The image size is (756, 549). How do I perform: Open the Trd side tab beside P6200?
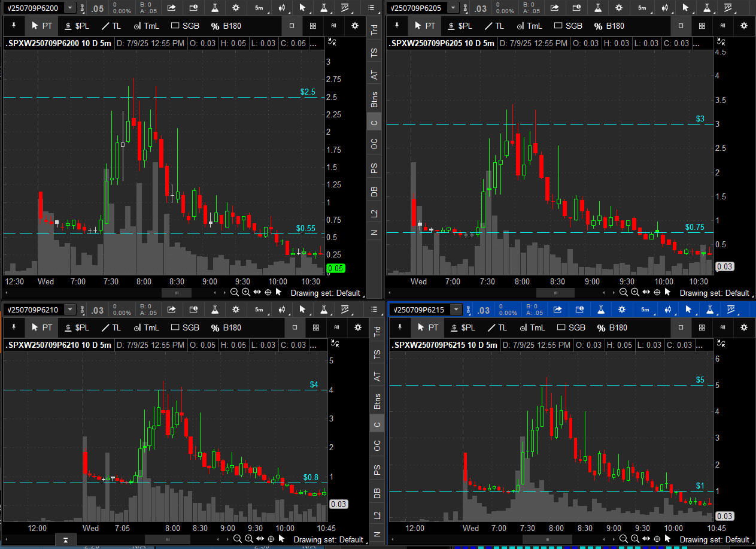pyautogui.click(x=375, y=29)
